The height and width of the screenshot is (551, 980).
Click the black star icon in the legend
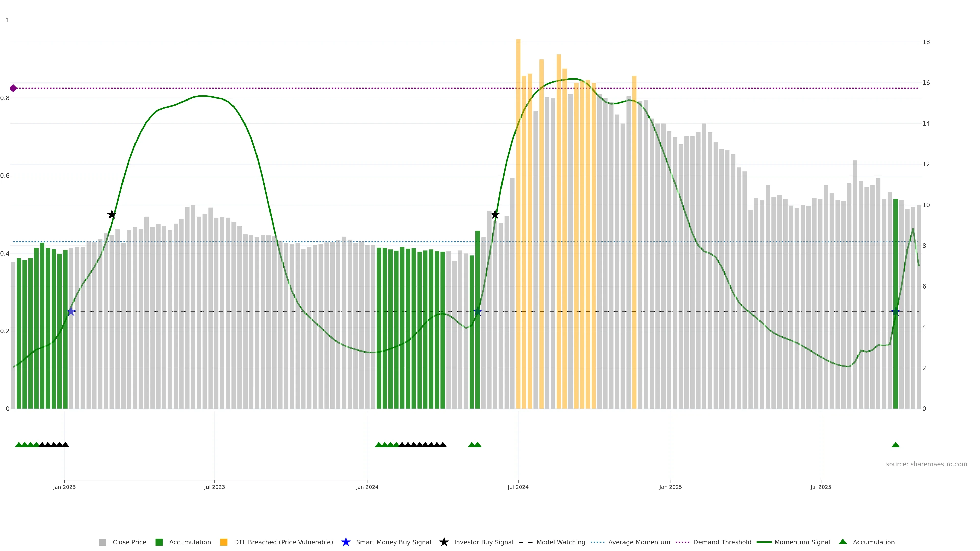(x=444, y=542)
